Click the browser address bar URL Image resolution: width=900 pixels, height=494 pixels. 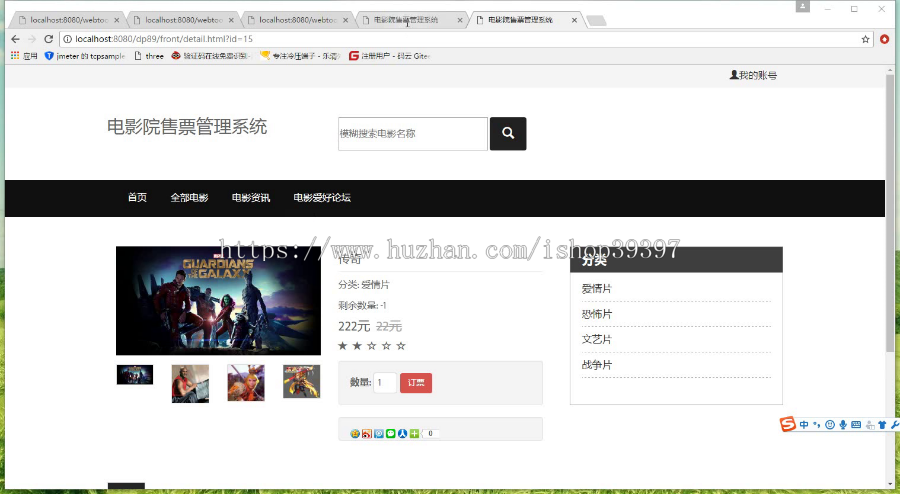[x=164, y=39]
